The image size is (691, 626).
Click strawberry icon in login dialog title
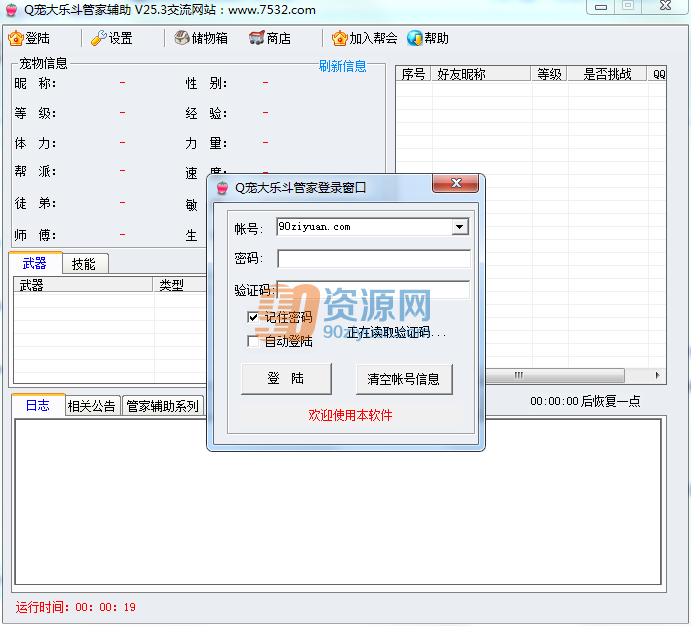point(223,188)
